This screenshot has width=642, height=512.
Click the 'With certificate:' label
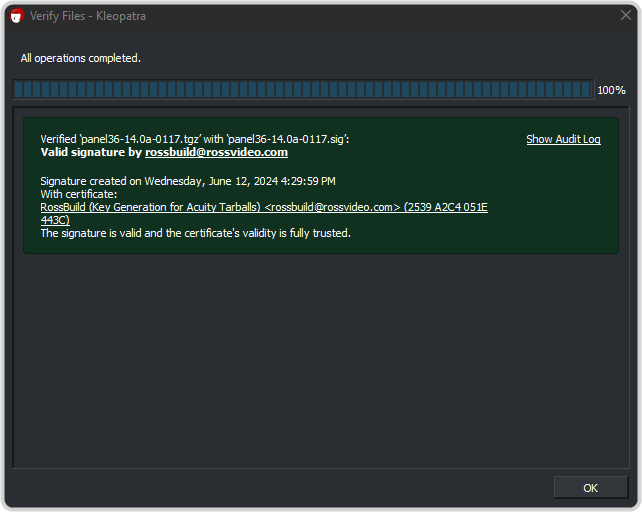pos(79,194)
